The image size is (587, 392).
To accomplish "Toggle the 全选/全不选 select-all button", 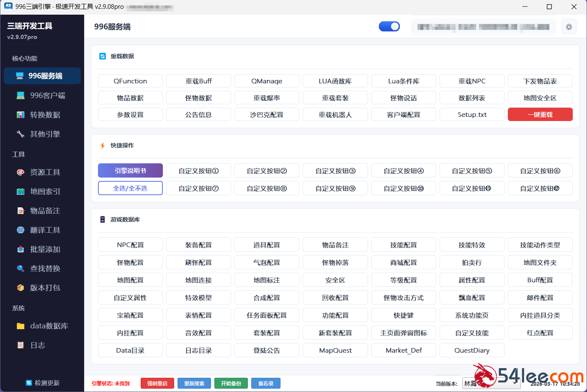I will click(130, 188).
